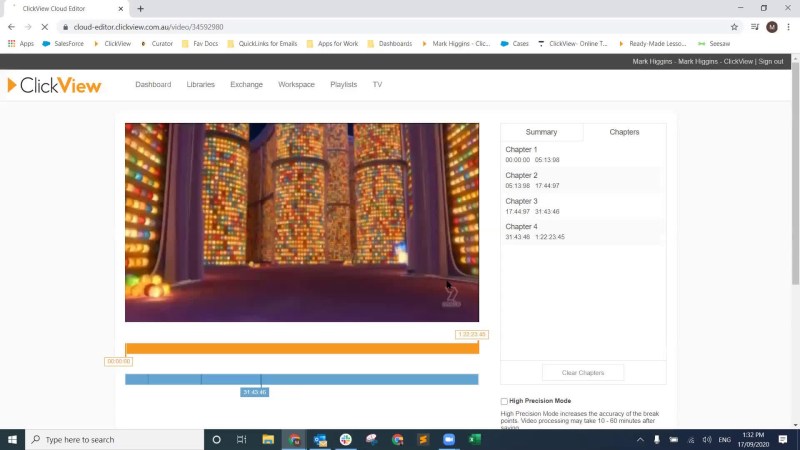
Task: Close the ClickView Cloud Editor tab
Action: (121, 9)
